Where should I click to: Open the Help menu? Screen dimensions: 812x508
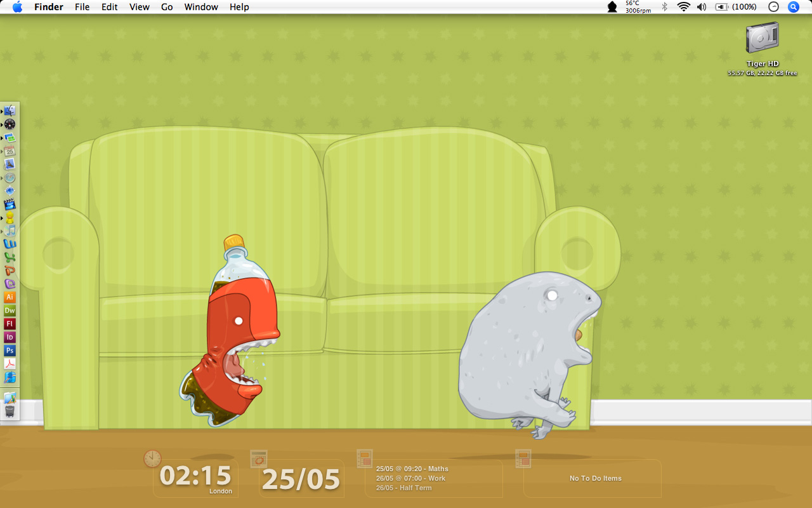tap(239, 7)
